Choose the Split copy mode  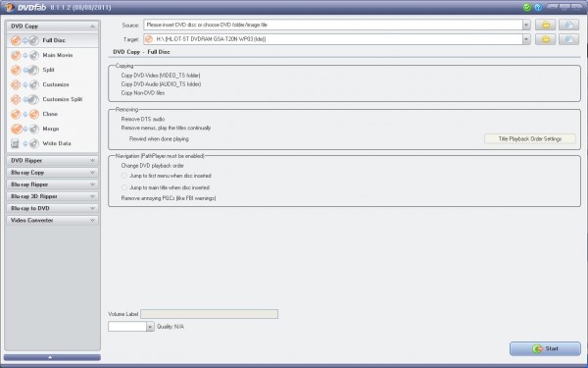pos(53,70)
